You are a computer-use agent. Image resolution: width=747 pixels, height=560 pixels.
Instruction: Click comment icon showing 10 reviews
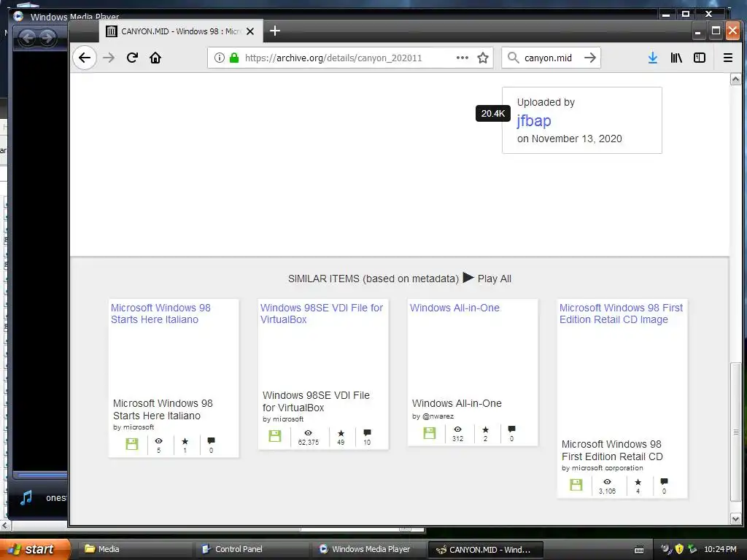pyautogui.click(x=367, y=433)
